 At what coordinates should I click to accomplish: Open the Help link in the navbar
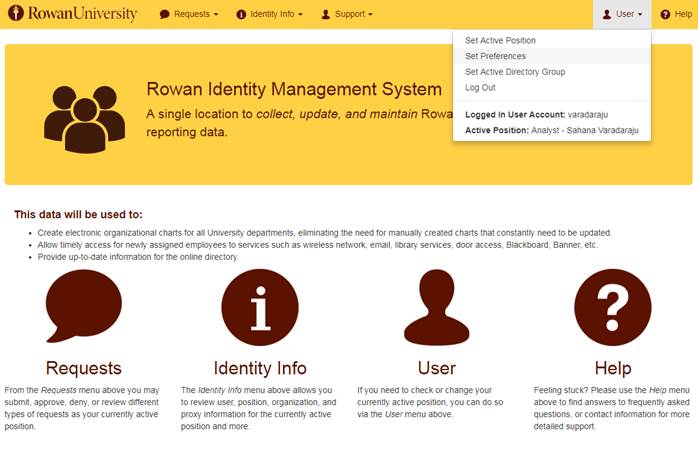tap(676, 14)
